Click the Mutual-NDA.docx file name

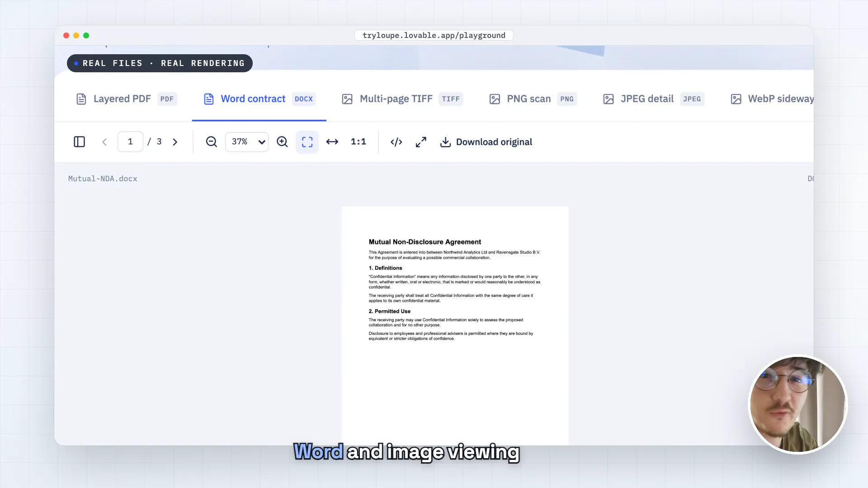103,179
